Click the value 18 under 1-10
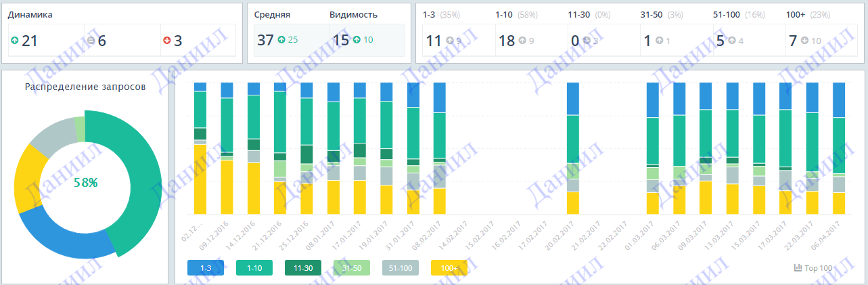Viewport: 868px width, 285px height. (x=507, y=41)
